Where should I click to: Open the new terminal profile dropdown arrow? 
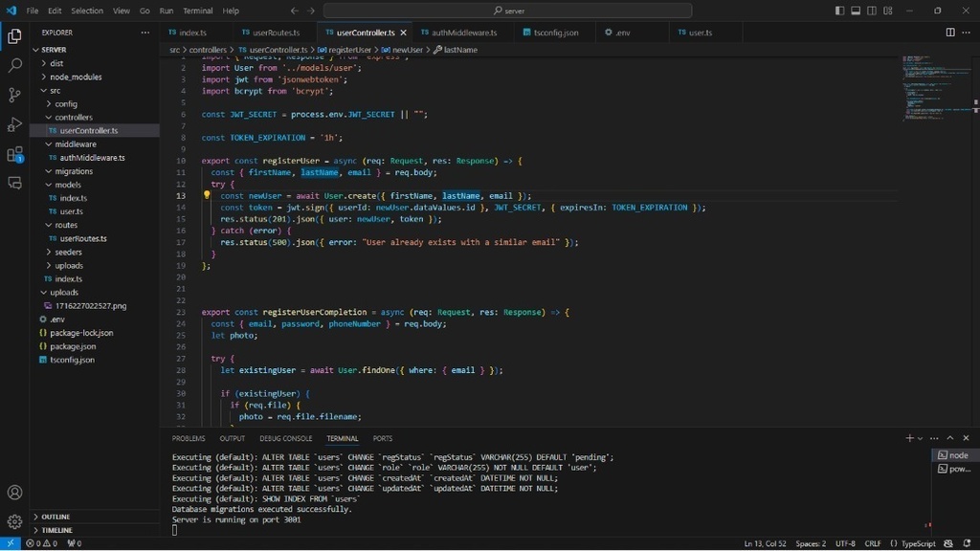pos(920,438)
